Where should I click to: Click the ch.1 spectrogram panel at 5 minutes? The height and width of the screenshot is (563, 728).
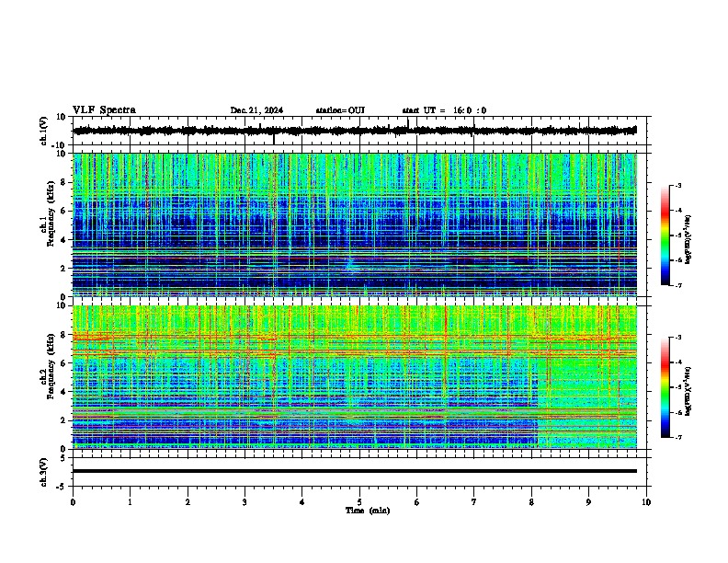tap(359, 224)
